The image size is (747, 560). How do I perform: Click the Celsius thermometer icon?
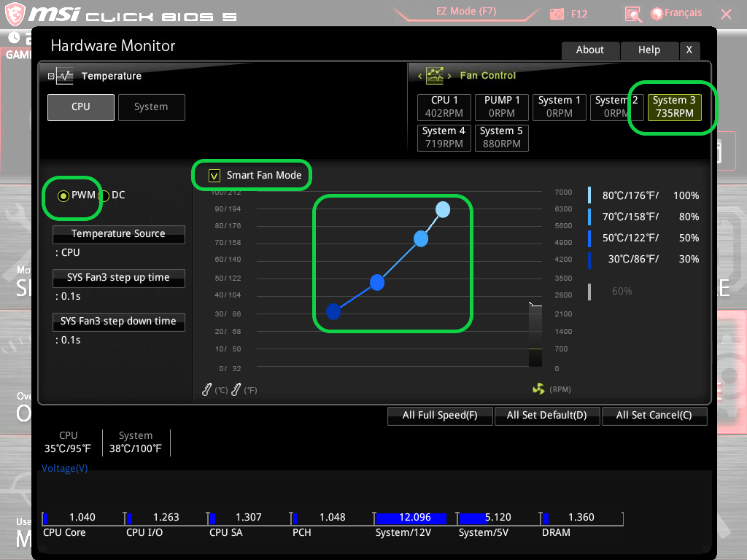[206, 389]
